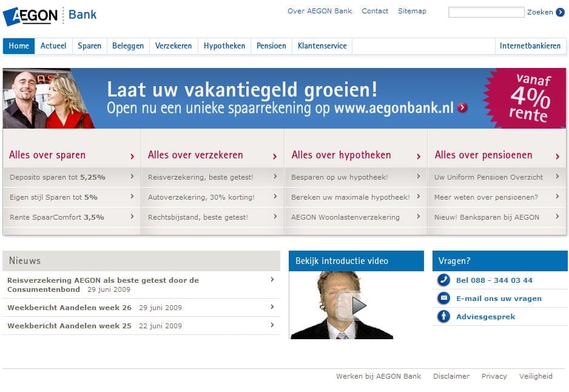The image size is (569, 392).
Task: Click the red arrow icon in the vakantiegeld banner
Action: click(x=462, y=107)
